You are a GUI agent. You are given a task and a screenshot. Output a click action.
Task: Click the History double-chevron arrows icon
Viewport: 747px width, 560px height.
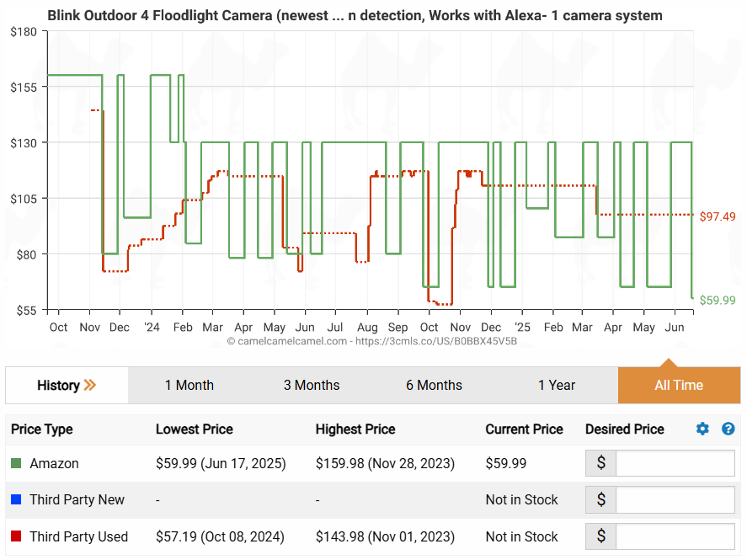point(89,386)
